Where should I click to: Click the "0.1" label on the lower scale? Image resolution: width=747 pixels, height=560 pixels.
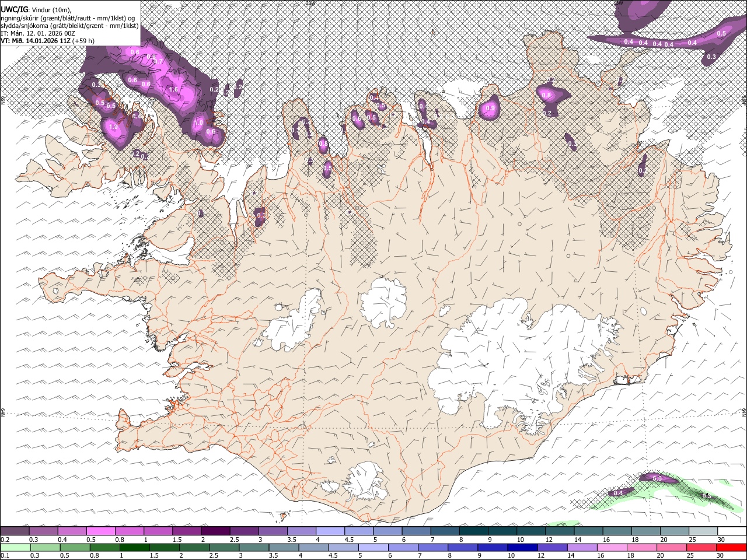pyautogui.click(x=5, y=556)
